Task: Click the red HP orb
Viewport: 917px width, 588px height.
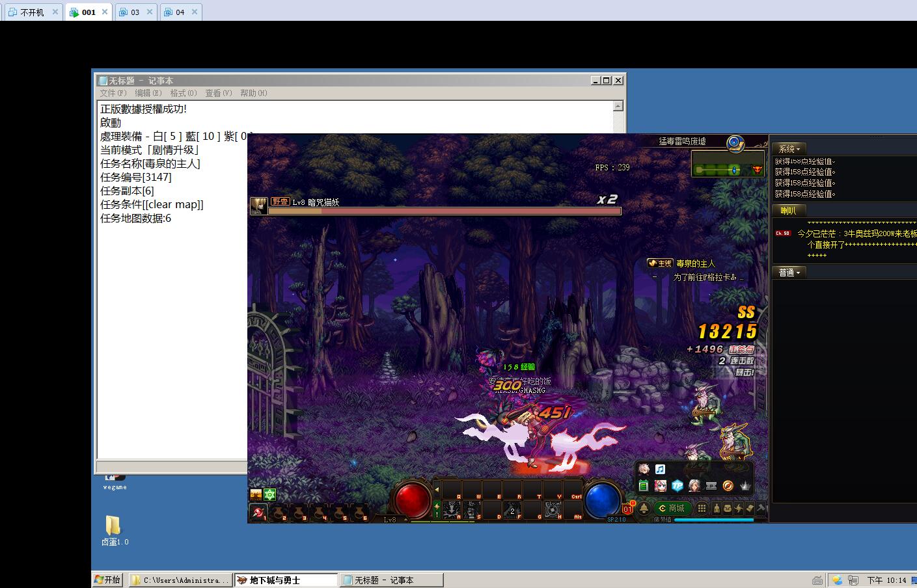Action: pyautogui.click(x=413, y=500)
